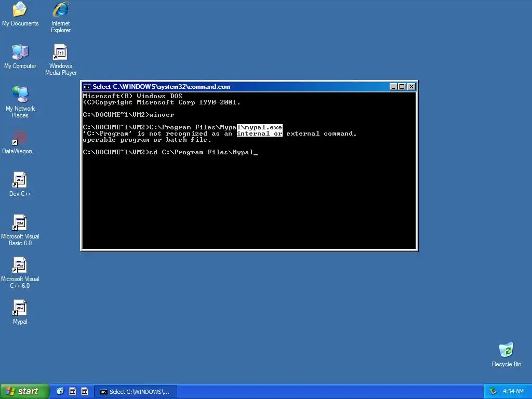Select the Microsoft Visual C++ 6.0 shortcut
Screen dimensions: 532x399
(x=20, y=273)
